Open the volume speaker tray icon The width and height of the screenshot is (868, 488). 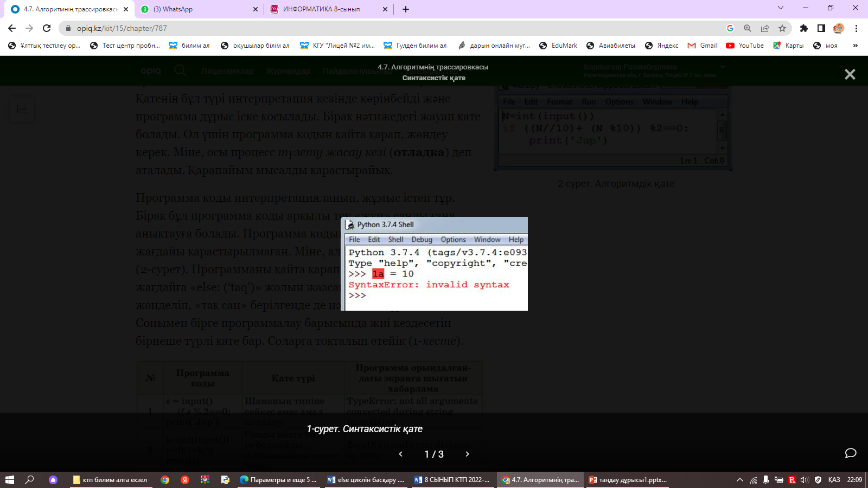804,480
